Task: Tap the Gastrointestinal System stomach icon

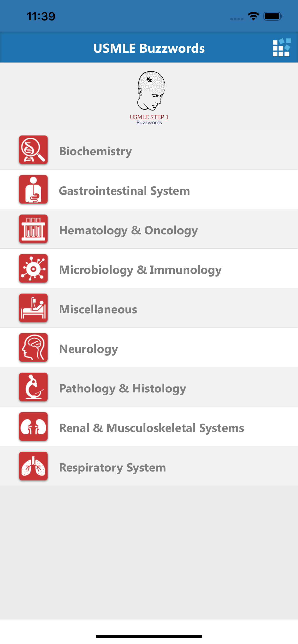Action: (33, 189)
